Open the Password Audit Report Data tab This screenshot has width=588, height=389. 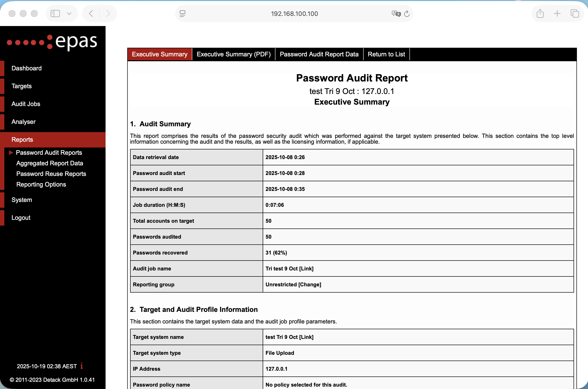click(319, 54)
